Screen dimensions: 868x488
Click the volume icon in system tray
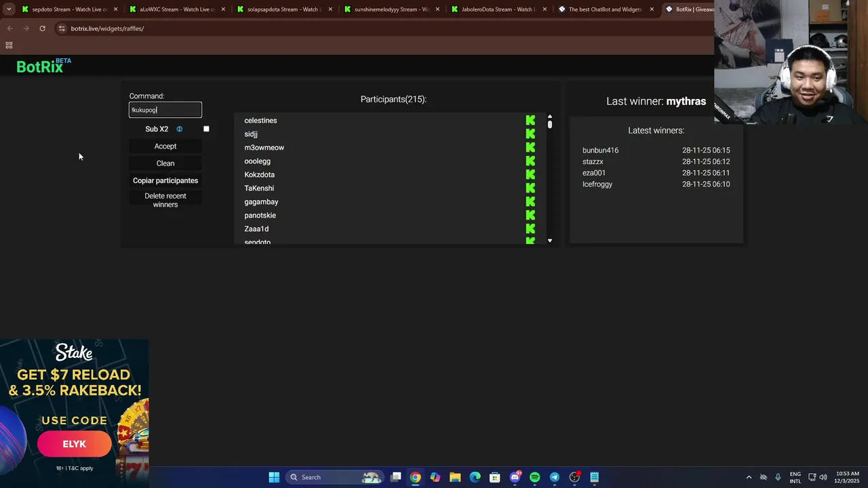click(x=823, y=477)
